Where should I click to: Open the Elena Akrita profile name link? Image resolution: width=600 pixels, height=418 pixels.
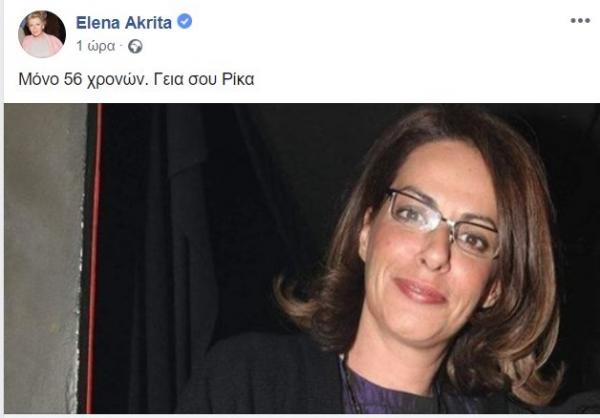click(x=124, y=23)
